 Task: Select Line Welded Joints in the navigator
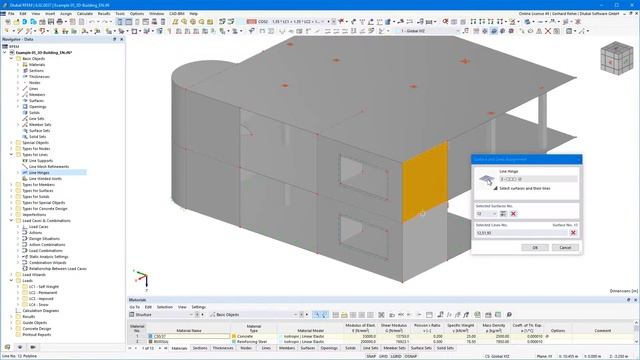tap(45, 179)
